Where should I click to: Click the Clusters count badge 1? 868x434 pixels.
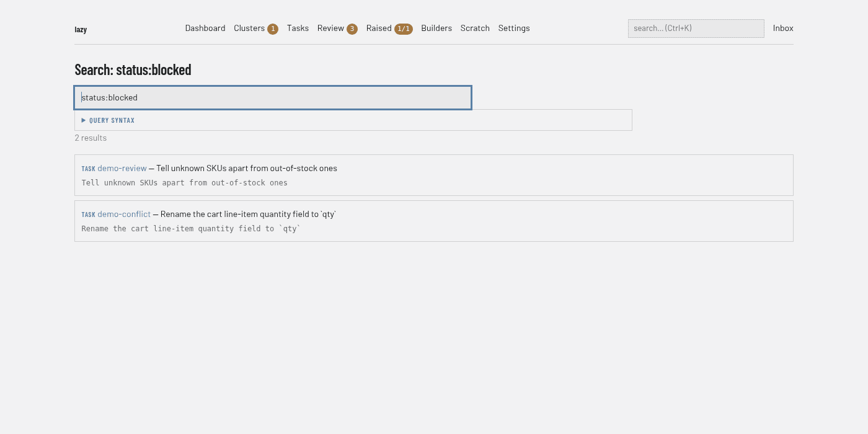click(273, 29)
